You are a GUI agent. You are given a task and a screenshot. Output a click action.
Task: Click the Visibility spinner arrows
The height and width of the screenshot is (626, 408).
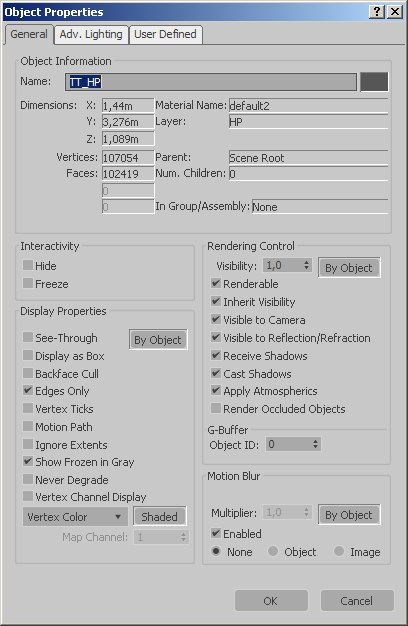pos(307,265)
